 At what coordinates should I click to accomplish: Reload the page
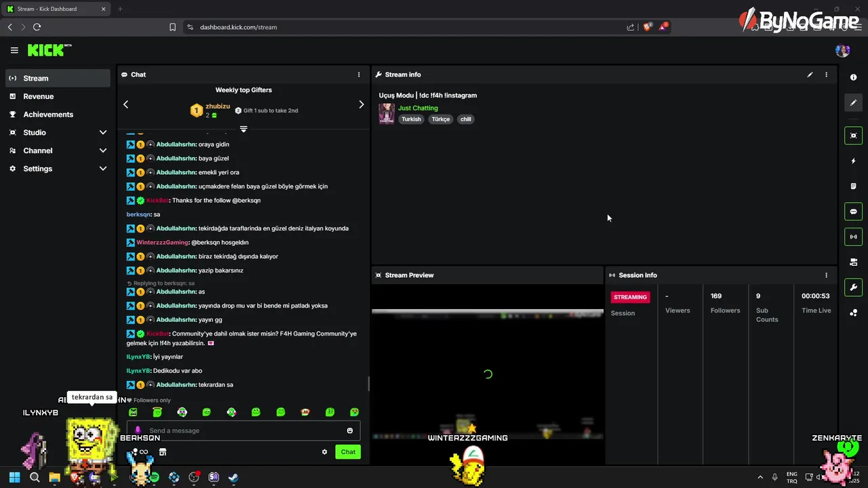pyautogui.click(x=37, y=27)
